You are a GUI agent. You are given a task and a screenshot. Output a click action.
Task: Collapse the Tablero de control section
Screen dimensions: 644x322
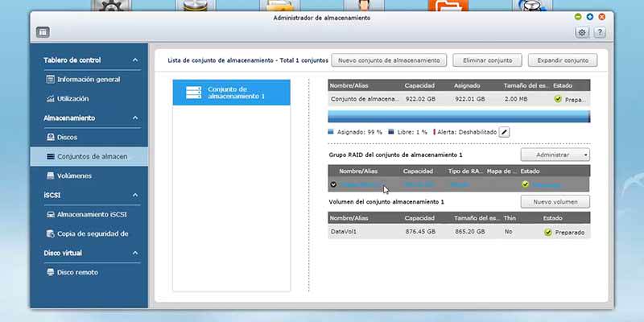[x=135, y=60]
